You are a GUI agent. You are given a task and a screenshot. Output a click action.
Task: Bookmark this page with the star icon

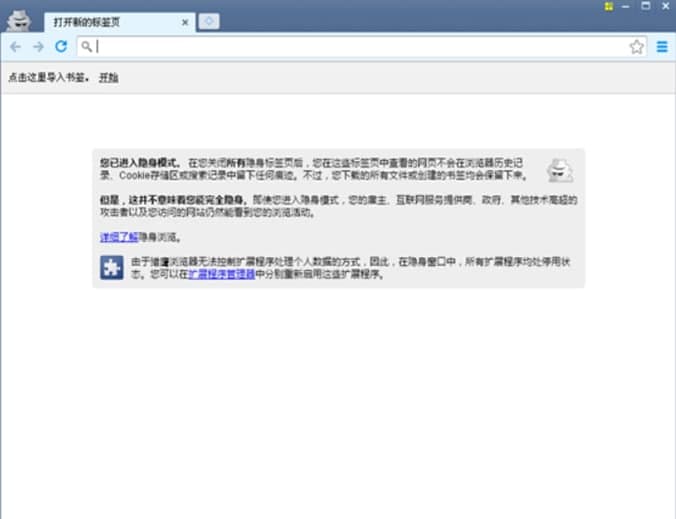[637, 47]
